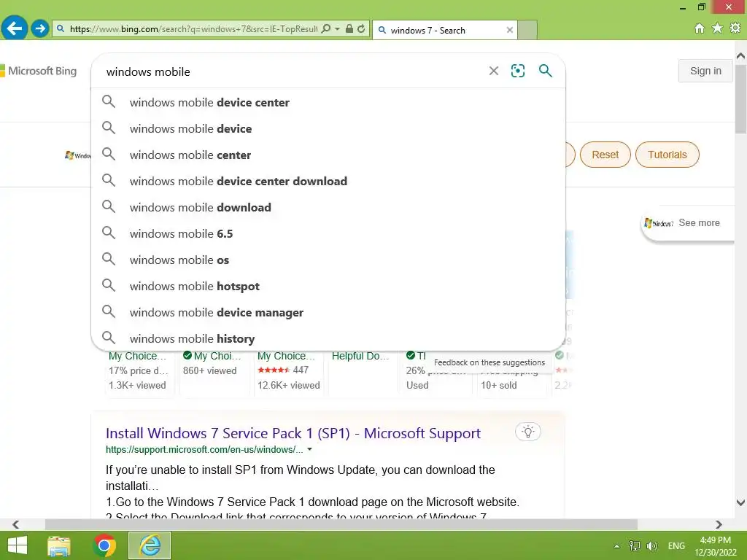Pick 'windows mobile history' suggestion
This screenshot has height=560, width=747.
click(328, 338)
